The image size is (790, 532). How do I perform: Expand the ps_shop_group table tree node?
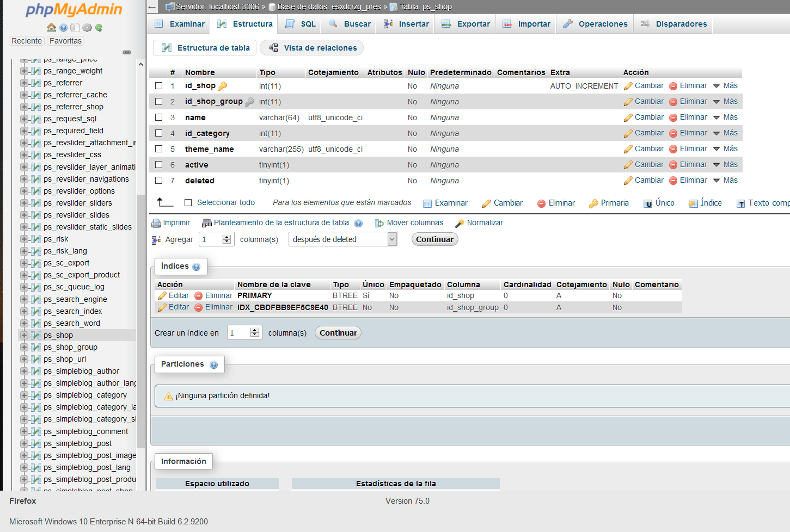(24, 347)
